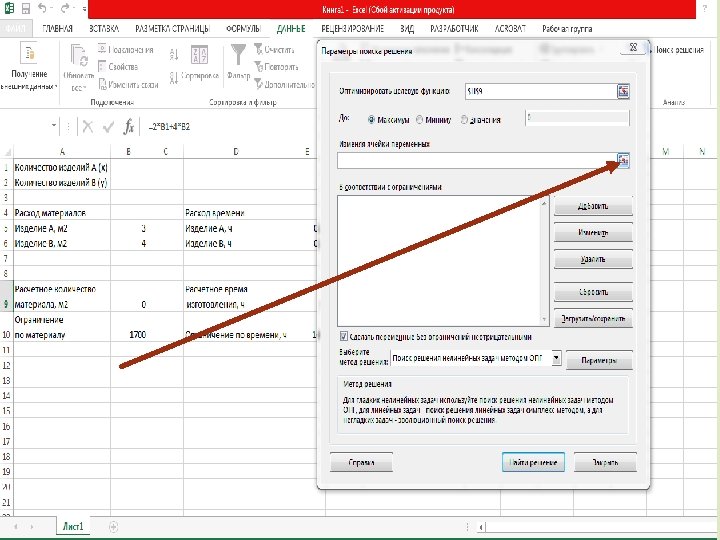Click the Загрузить/сохранить button
720x540 pixels.
coord(593,319)
